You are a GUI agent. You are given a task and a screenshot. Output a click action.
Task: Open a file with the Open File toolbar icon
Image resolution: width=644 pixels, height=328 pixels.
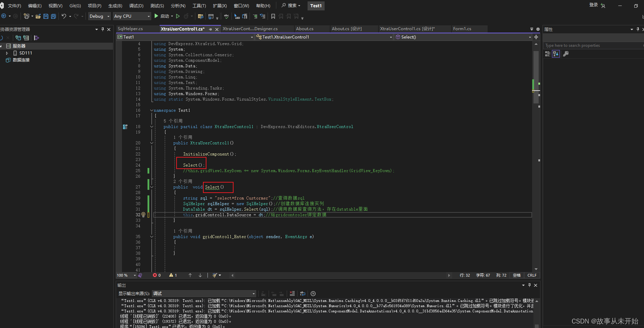38,16
